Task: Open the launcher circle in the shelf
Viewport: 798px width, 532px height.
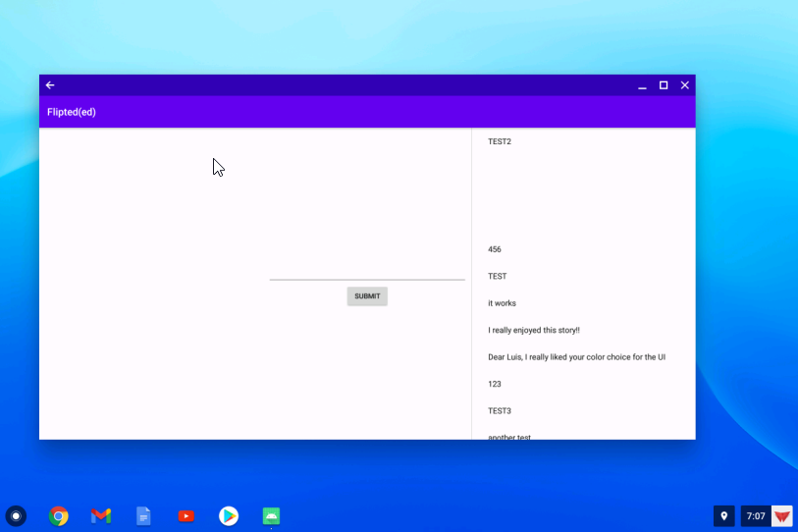Action: coord(16,516)
